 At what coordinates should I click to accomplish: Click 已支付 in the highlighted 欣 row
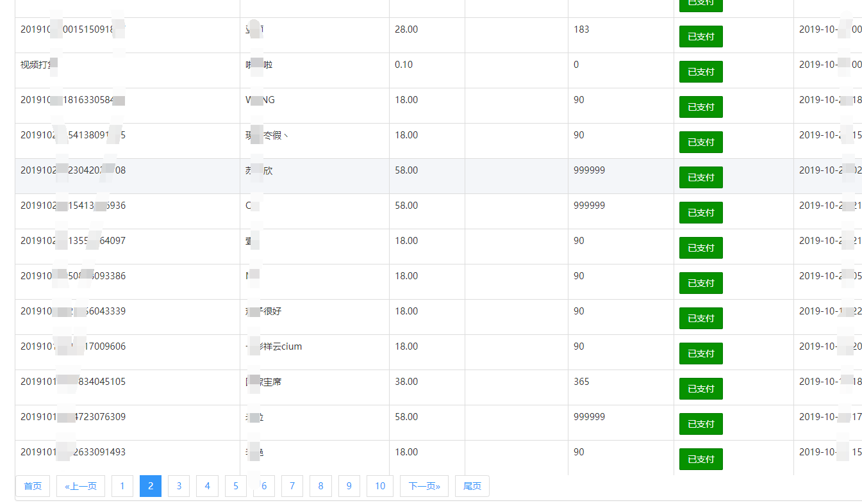(x=701, y=177)
